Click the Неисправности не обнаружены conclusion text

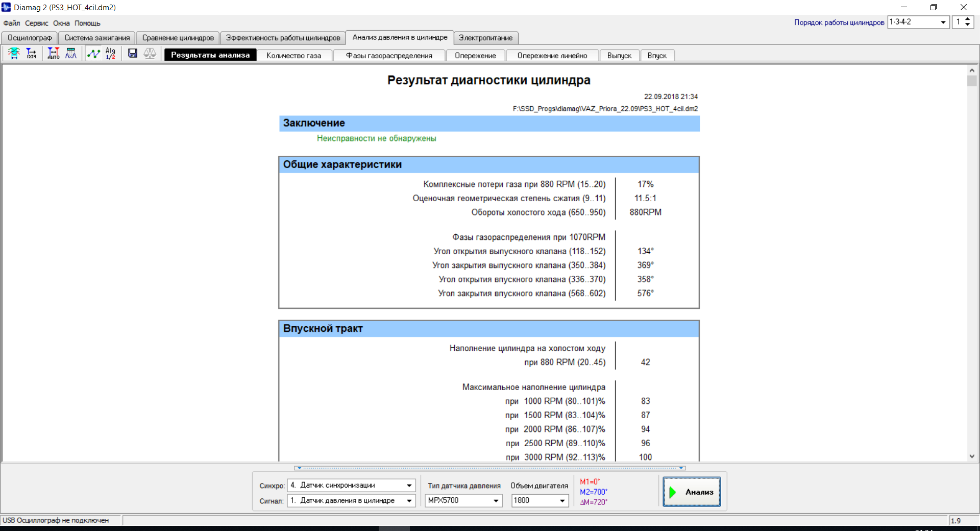[x=376, y=138]
